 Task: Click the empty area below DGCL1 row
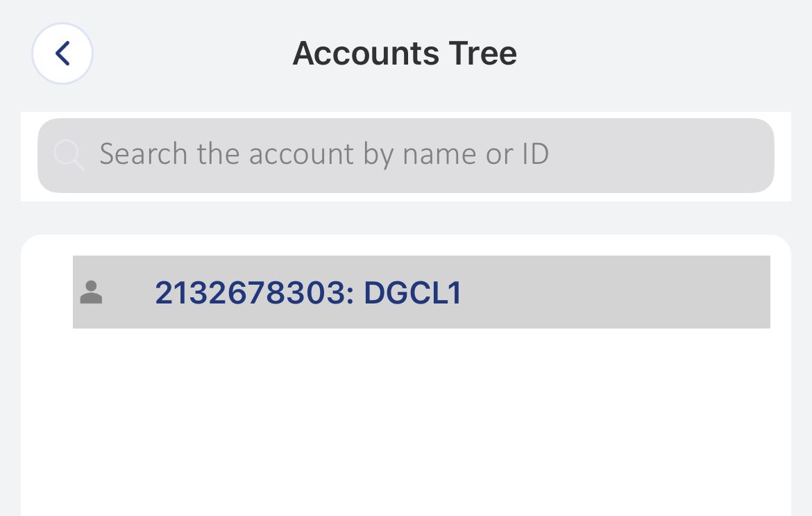405,424
